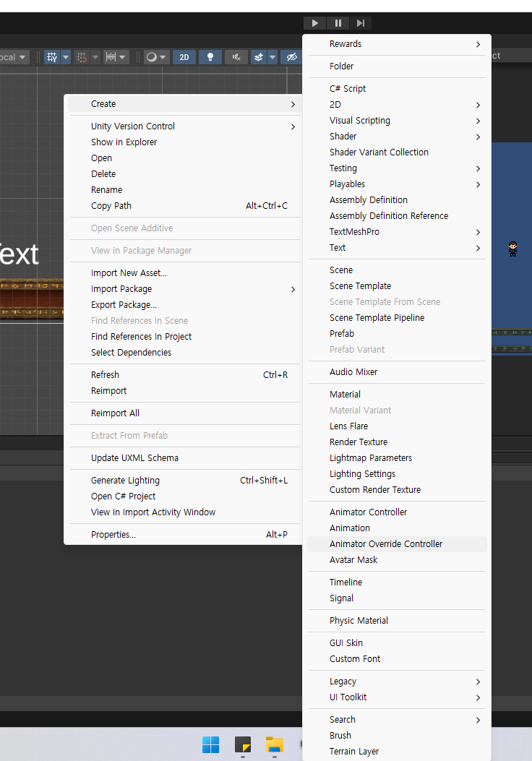This screenshot has height=761, width=532.
Task: Select Copy Path menu entry
Action: pos(184,206)
